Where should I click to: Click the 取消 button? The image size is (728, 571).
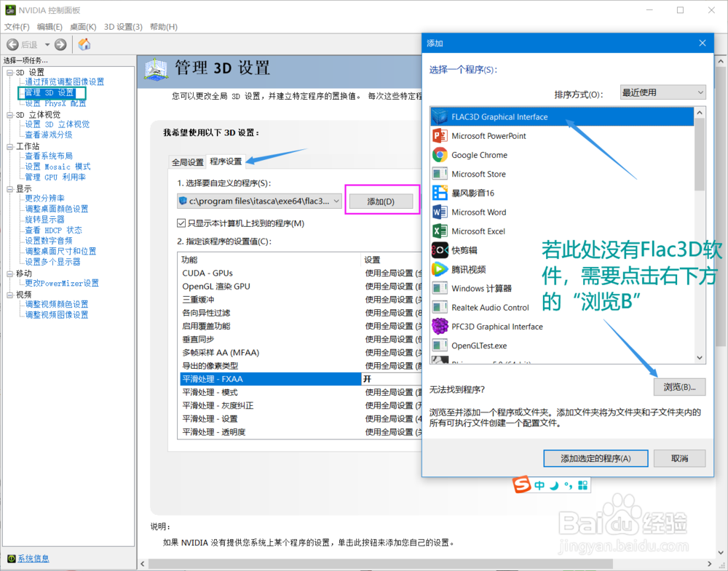coord(679,458)
